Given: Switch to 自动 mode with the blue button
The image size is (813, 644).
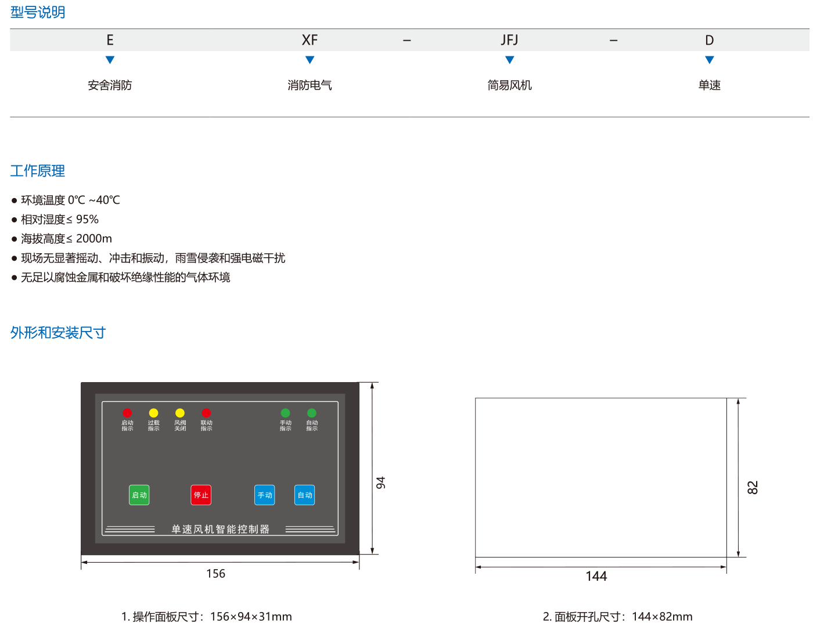Looking at the screenshot, I should pos(304,495).
